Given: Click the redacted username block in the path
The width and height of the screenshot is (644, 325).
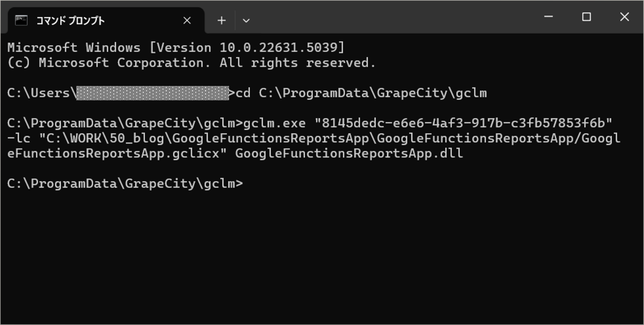Looking at the screenshot, I should (x=152, y=93).
